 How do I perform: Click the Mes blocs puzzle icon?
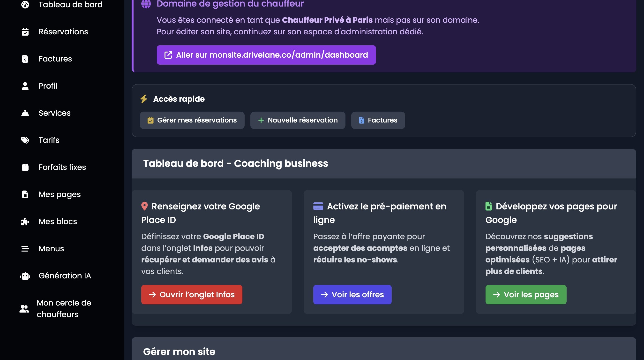pos(25,222)
